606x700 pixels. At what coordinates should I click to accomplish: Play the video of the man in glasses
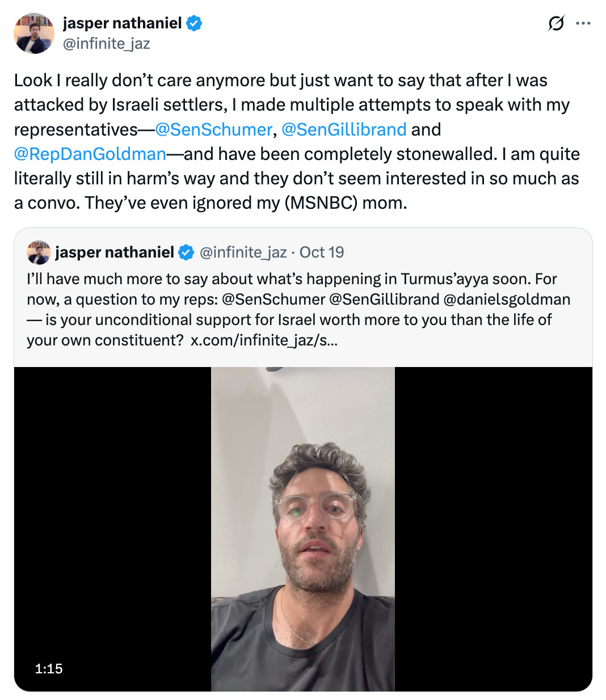tap(303, 529)
